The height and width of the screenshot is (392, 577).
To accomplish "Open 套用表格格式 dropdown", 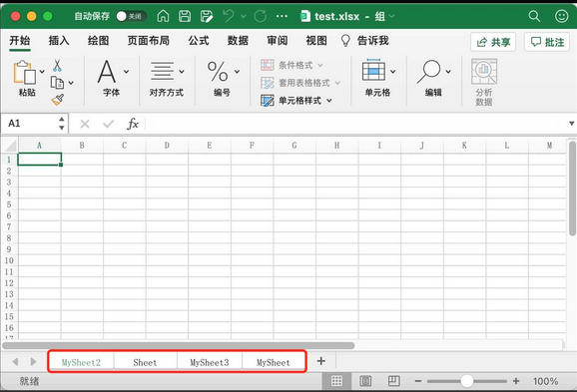I will (300, 83).
